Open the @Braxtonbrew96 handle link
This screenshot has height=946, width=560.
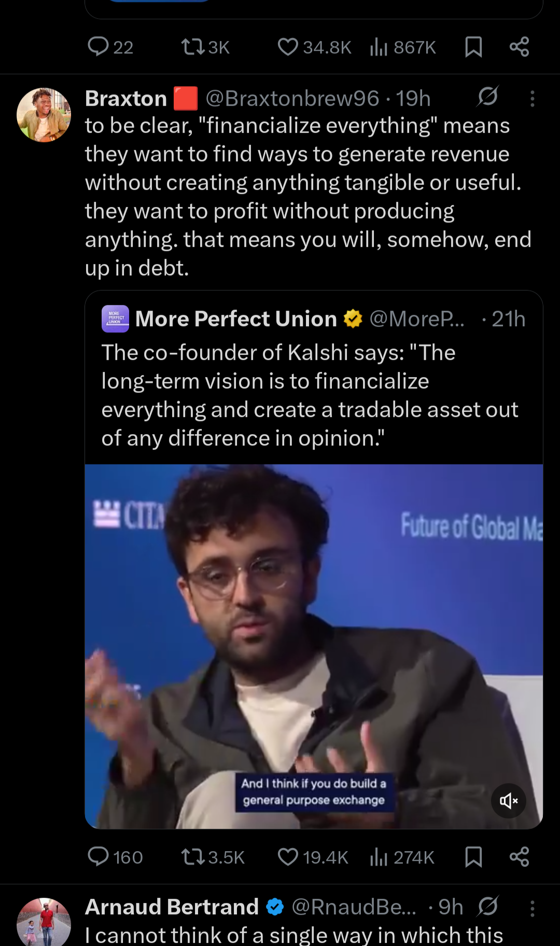coord(292,99)
